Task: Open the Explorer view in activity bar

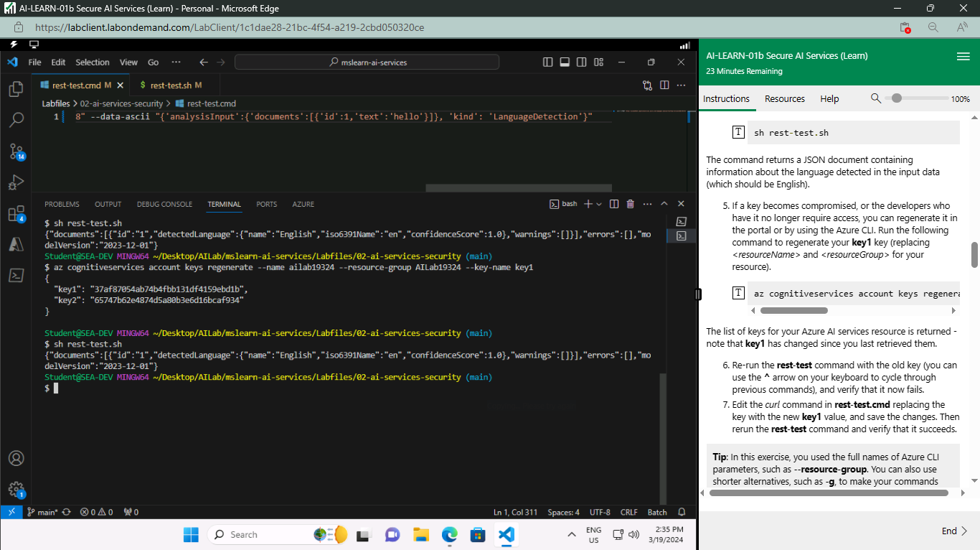Action: pos(16,89)
